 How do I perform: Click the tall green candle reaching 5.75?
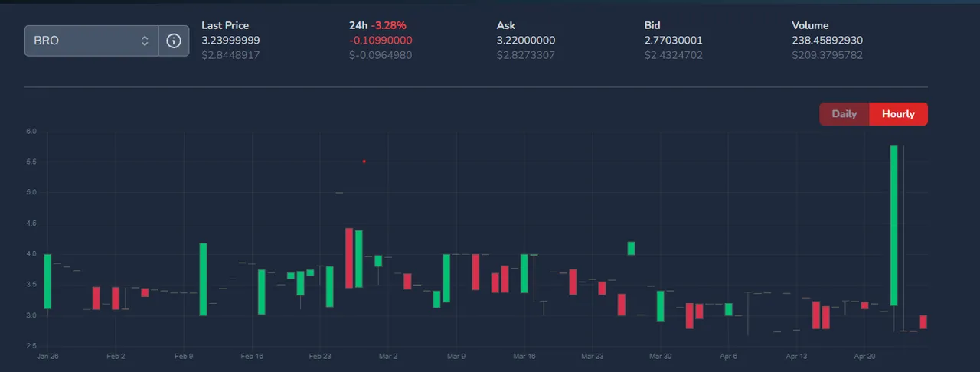tap(894, 225)
